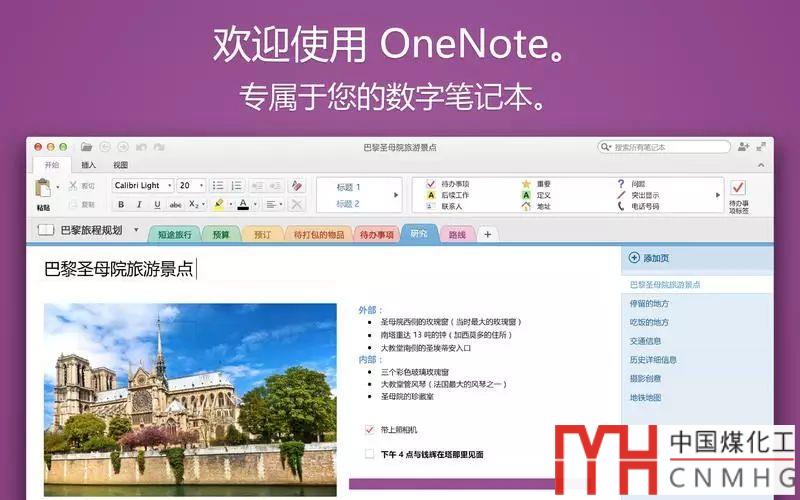Go forward with the right arrow icon

click(x=123, y=147)
